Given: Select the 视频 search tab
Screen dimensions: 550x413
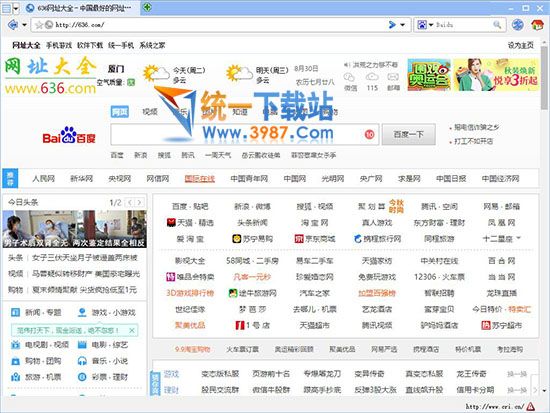Looking at the screenshot, I should (x=150, y=112).
